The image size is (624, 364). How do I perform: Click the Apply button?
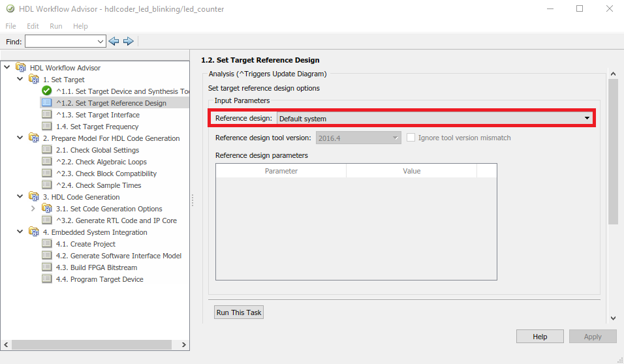pyautogui.click(x=593, y=337)
